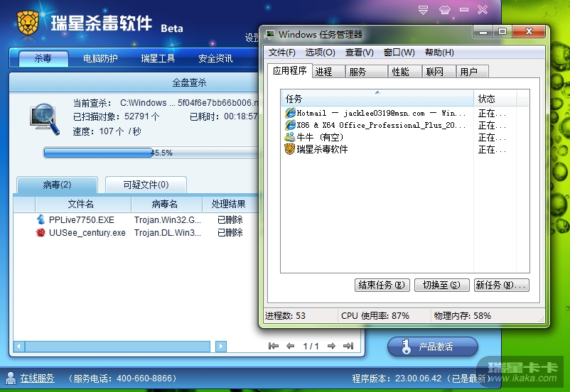The image size is (570, 392).
Task: Click the CPU 使用率: 87% status entry
Action: click(375, 316)
